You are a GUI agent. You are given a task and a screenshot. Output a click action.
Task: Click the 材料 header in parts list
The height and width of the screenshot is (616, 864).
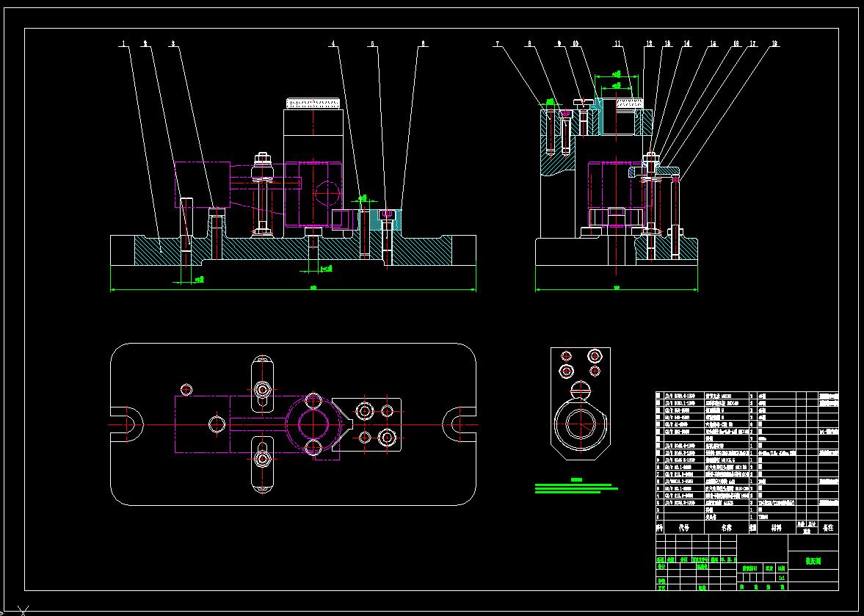pyautogui.click(x=776, y=527)
